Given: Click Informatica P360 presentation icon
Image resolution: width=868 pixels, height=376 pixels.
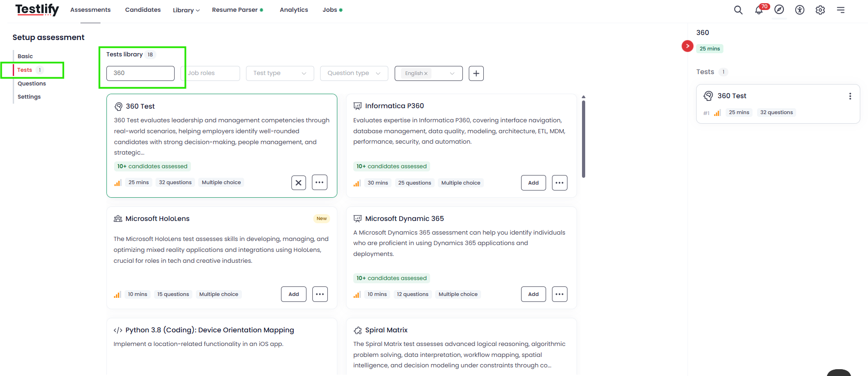Looking at the screenshot, I should (x=358, y=106).
